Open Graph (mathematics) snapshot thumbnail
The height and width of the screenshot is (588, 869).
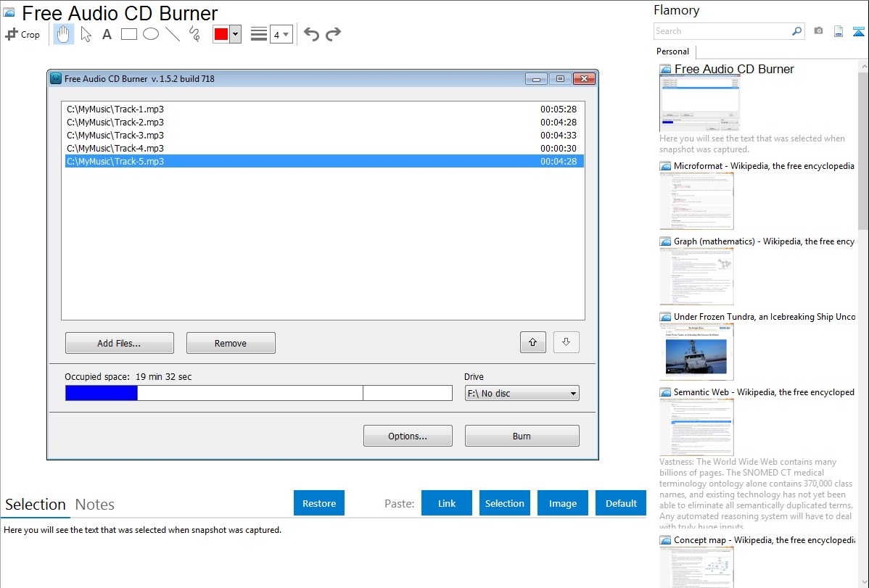pyautogui.click(x=696, y=276)
